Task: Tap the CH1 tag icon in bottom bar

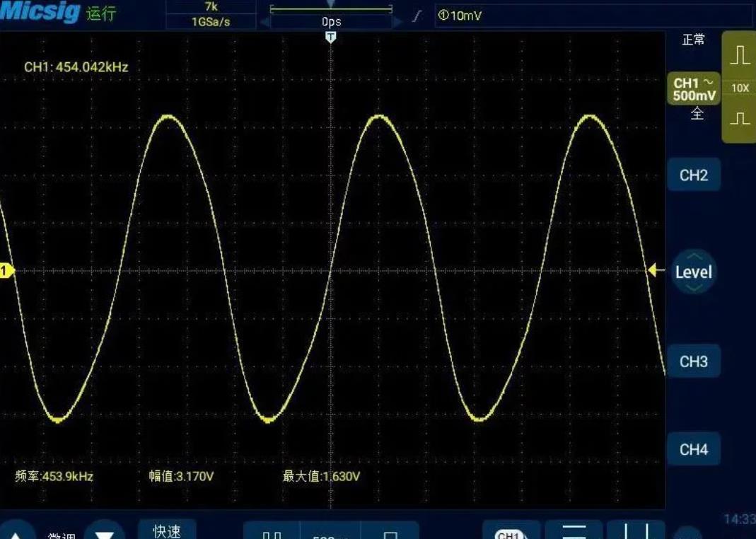Action: (509, 534)
